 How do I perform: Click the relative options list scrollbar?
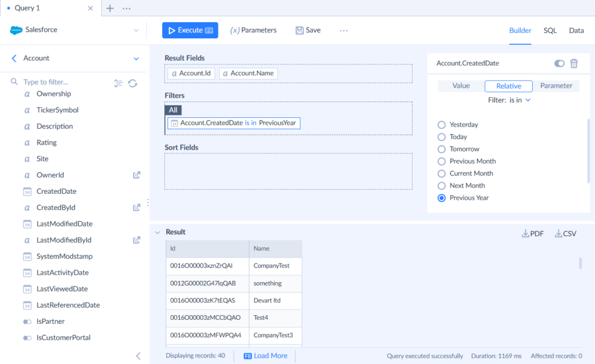click(589, 152)
